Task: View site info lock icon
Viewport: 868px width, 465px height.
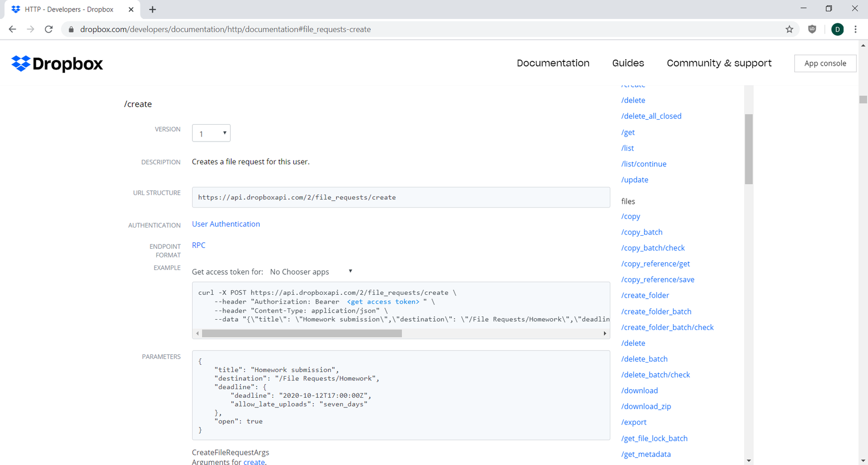Action: pyautogui.click(x=71, y=29)
